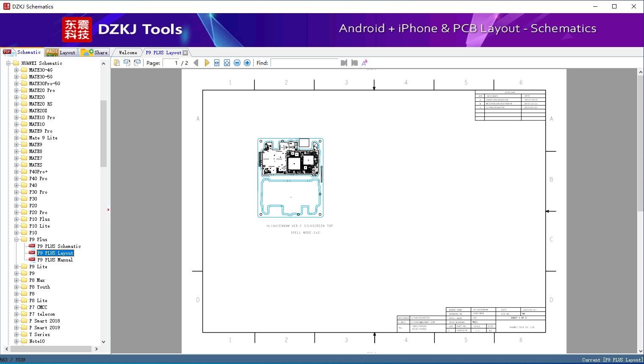
Task: Fit whole page in view icon
Action: [x=227, y=63]
